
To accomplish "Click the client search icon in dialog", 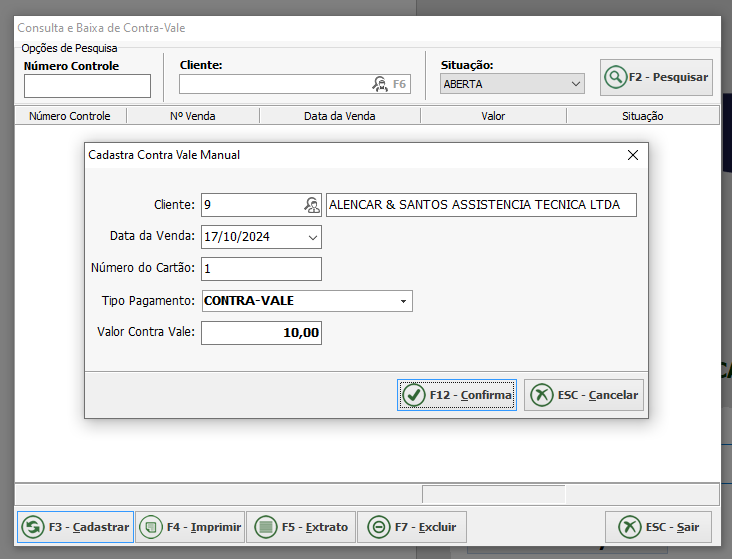I will click(x=312, y=205).
